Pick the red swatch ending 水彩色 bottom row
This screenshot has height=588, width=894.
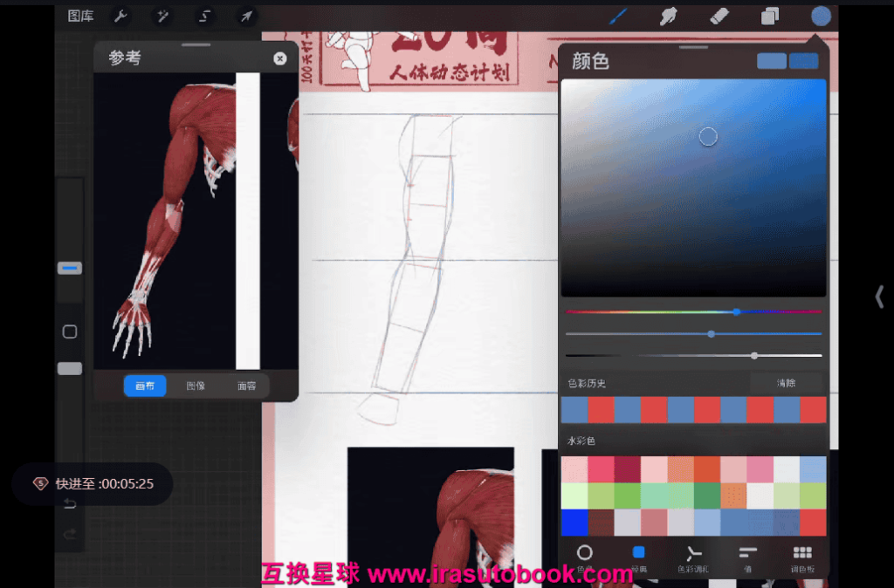point(813,523)
